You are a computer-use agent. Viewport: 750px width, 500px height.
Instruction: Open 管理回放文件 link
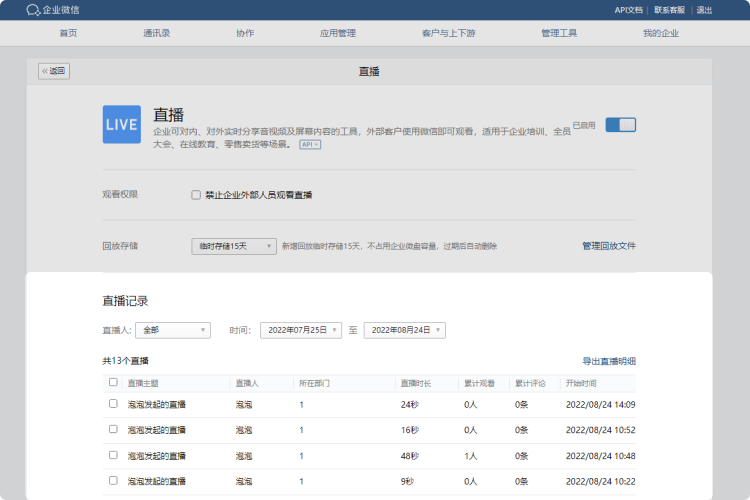tap(609, 246)
